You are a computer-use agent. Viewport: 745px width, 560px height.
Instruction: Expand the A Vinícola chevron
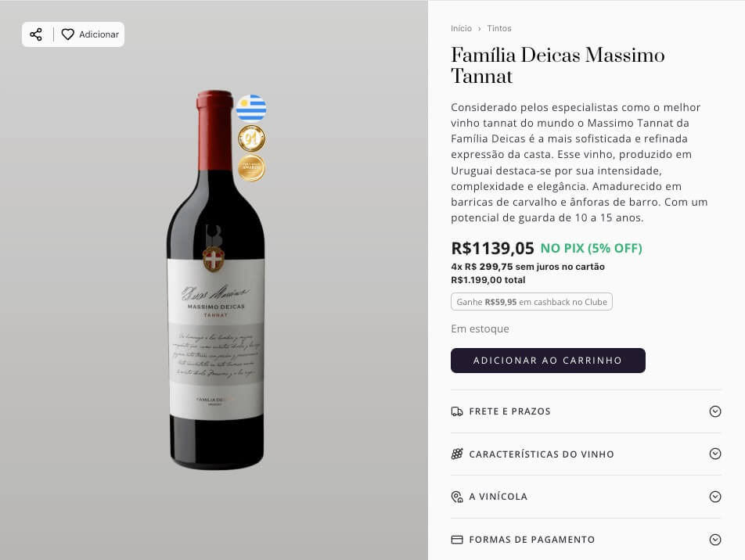click(714, 497)
